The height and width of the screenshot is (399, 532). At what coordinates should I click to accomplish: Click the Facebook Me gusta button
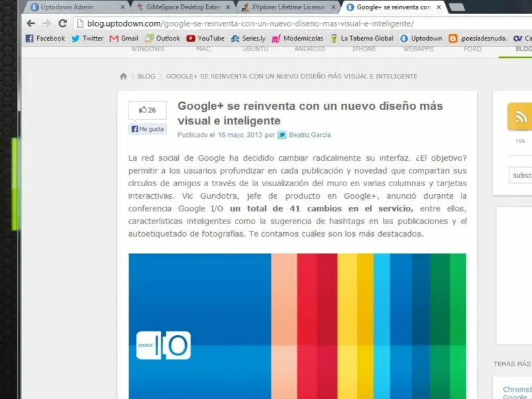pos(148,129)
